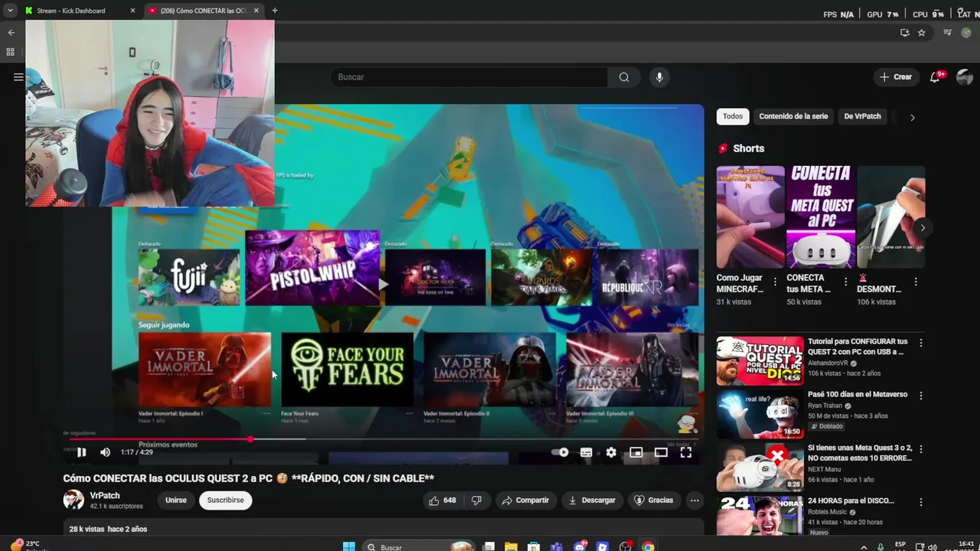Open options for Como Jugar MINECRAFT short
The width and height of the screenshot is (980, 551).
(x=775, y=282)
